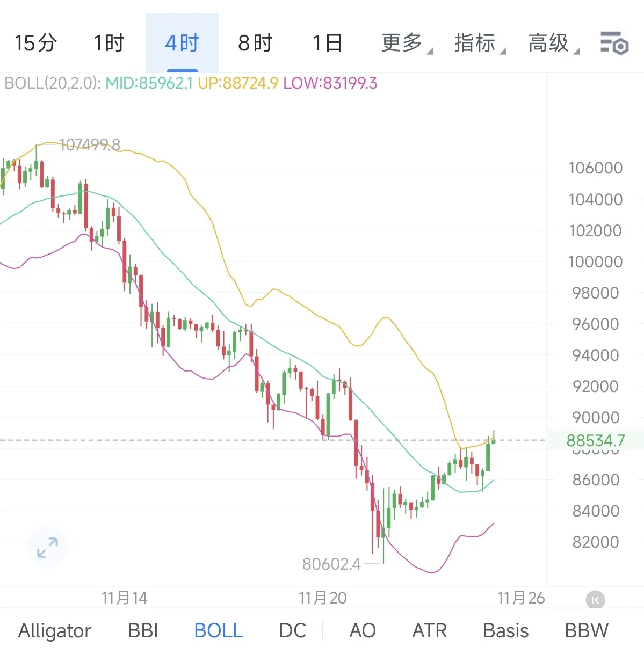Enable the DC indicator

pos(293,630)
